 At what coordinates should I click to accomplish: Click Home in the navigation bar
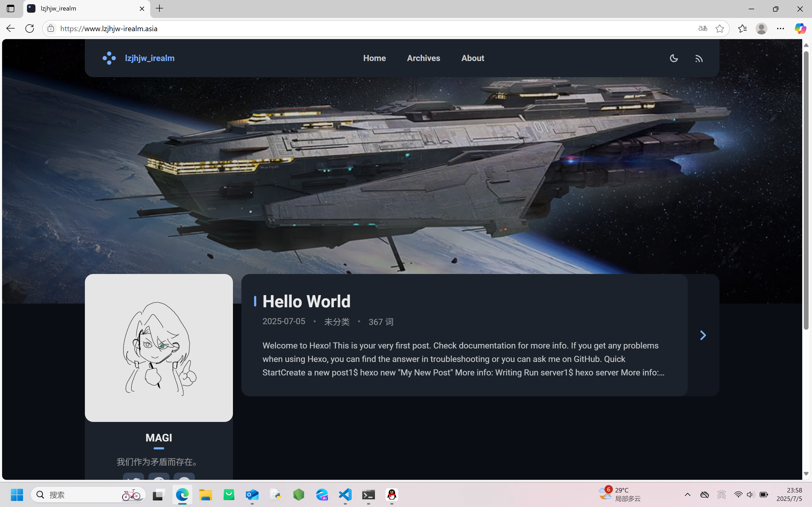coord(374,58)
